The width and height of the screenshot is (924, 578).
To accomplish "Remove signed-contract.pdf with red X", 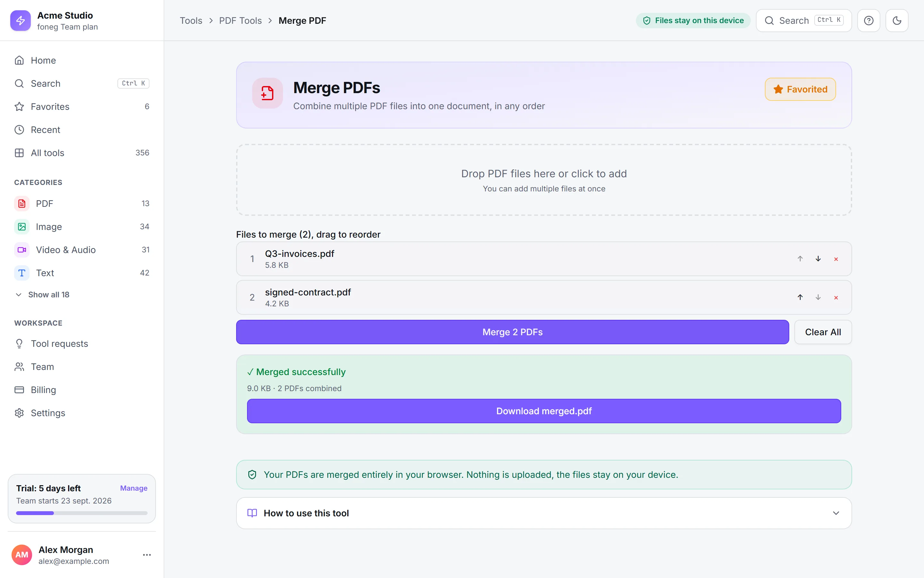I will point(836,298).
